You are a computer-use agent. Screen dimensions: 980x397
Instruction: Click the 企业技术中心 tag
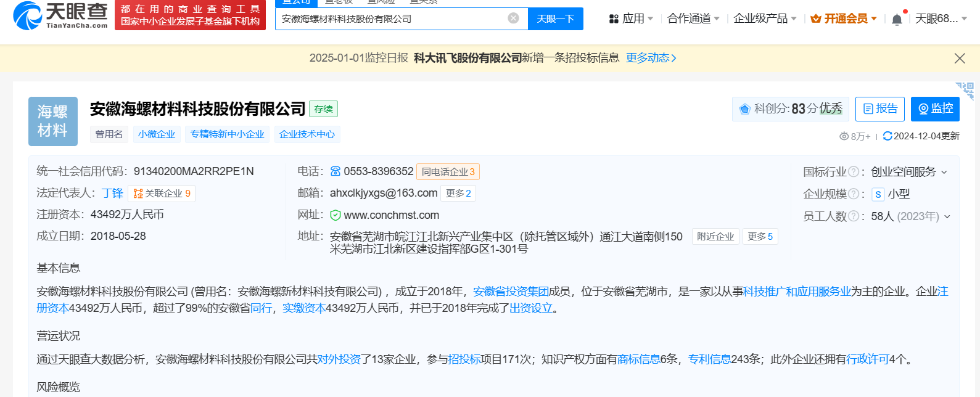(307, 134)
